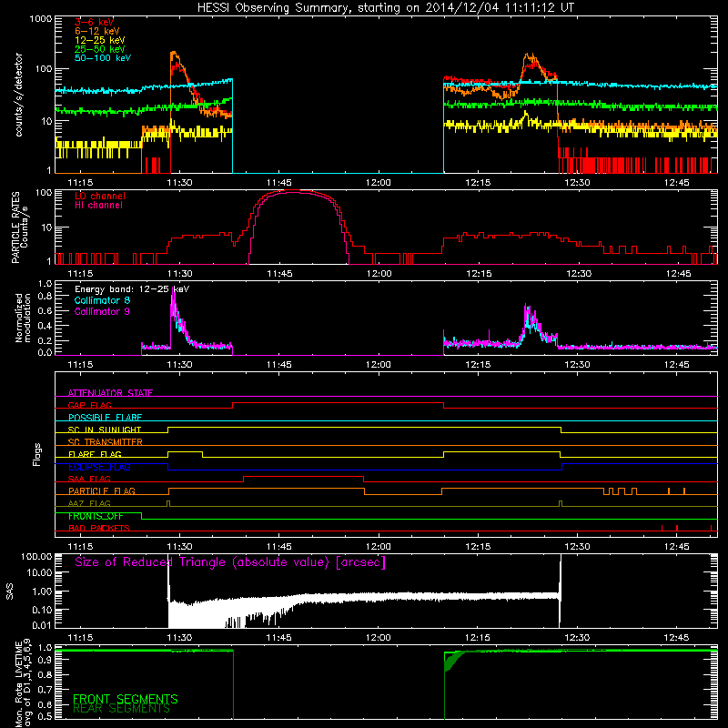Click the 11:30 tick in counts panel

pos(179,183)
